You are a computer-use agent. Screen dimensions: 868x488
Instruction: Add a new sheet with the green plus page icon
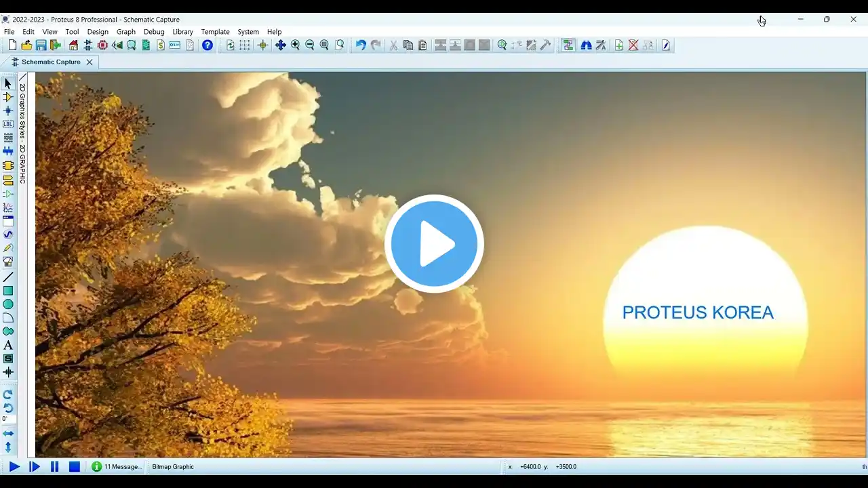pos(619,45)
